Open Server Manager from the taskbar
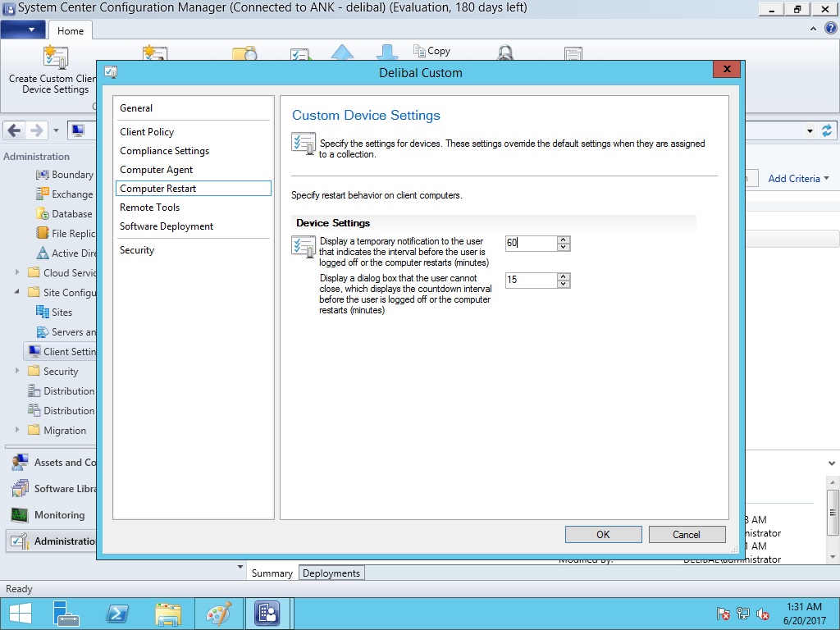Viewport: 840px width, 630px height. click(x=66, y=614)
